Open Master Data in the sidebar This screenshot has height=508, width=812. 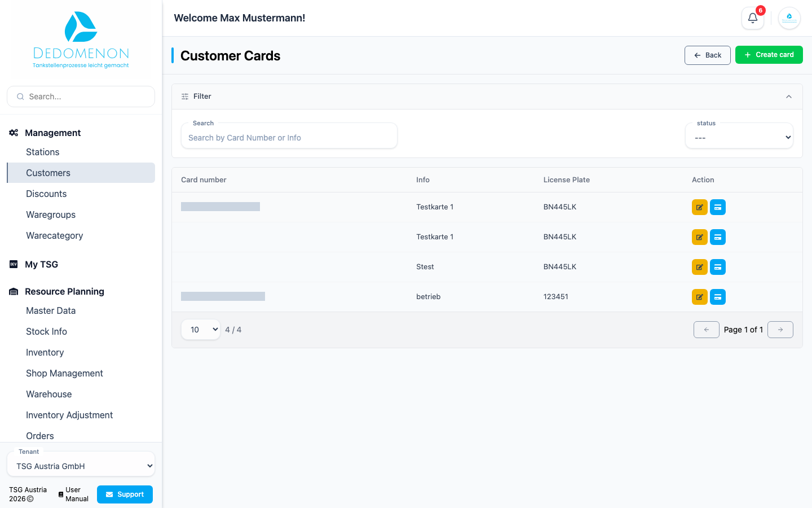(81, 310)
